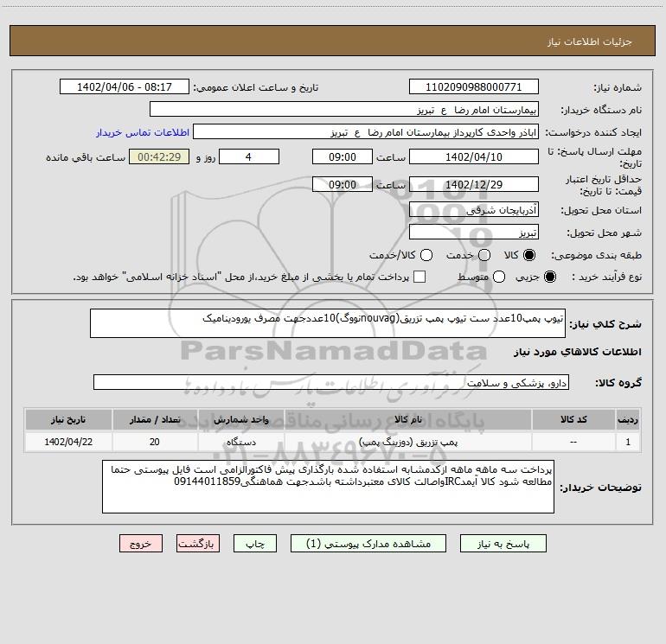Click the buyer name field بیمارستان امام رضا
The height and width of the screenshot is (644, 666).
[x=344, y=110]
